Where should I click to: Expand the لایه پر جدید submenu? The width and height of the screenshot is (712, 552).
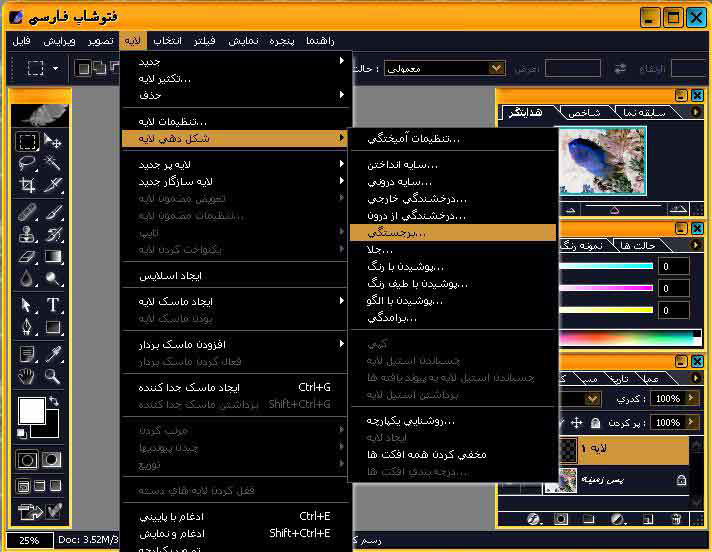pos(234,164)
